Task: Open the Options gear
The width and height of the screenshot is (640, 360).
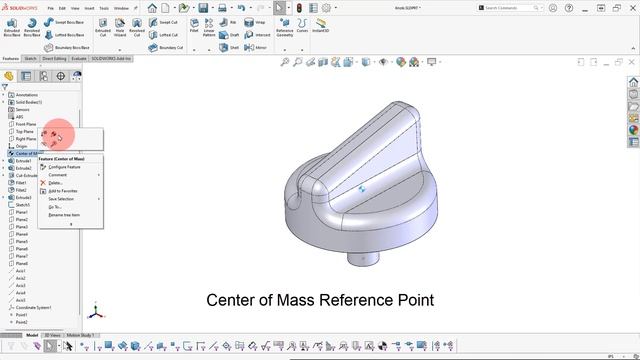Action: 327,8
